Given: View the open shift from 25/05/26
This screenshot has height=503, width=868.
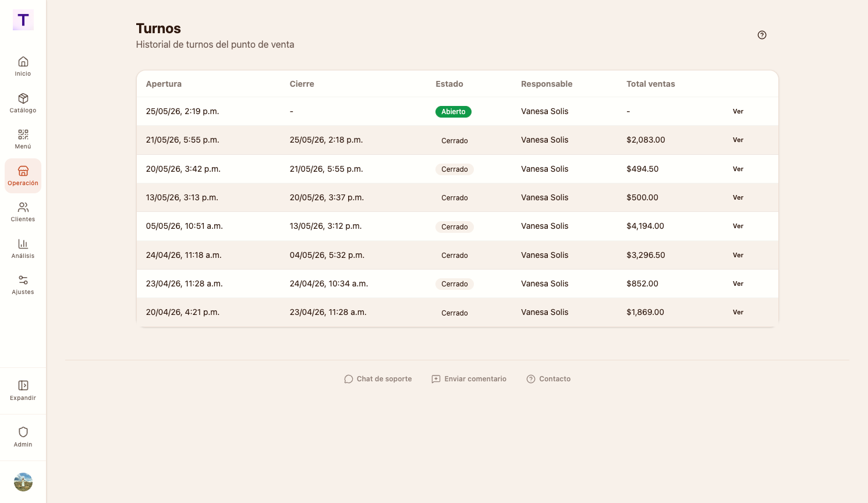Looking at the screenshot, I should click(x=738, y=111).
